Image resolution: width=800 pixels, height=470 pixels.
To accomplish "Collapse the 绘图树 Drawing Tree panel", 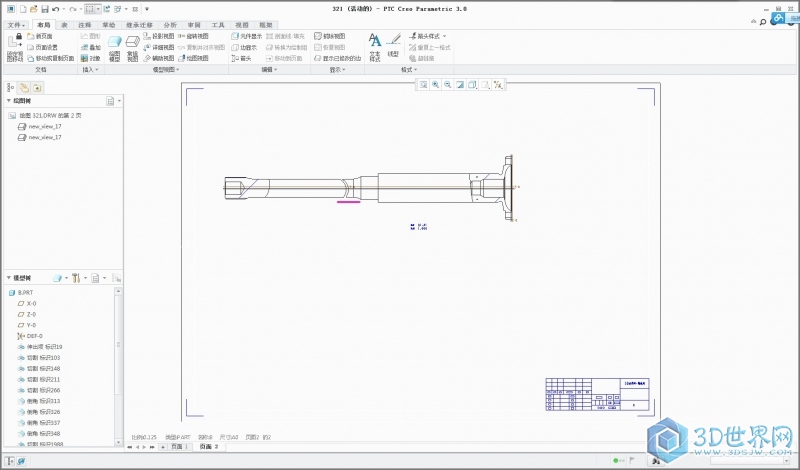I will coord(9,101).
